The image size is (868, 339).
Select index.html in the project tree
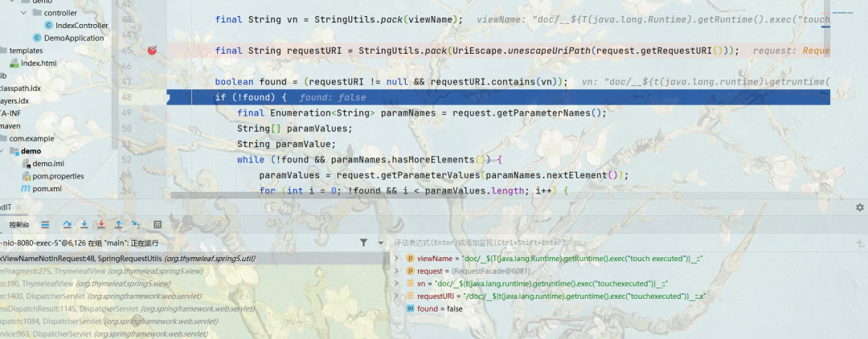point(39,63)
